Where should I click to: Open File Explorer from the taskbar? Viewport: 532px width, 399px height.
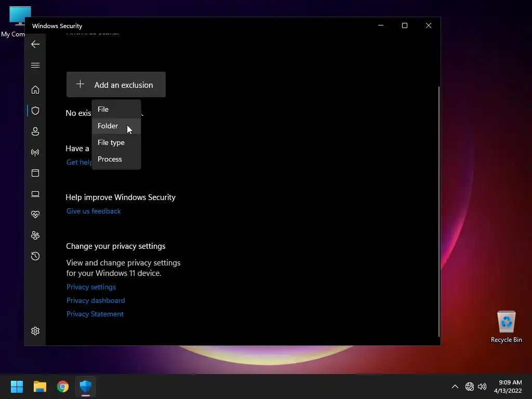pyautogui.click(x=39, y=387)
